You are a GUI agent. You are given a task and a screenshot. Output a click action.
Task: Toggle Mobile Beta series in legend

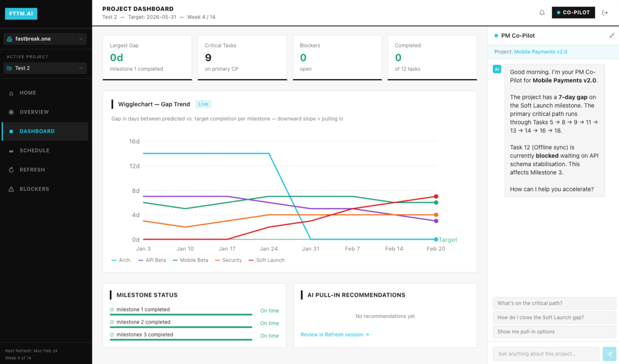point(190,260)
